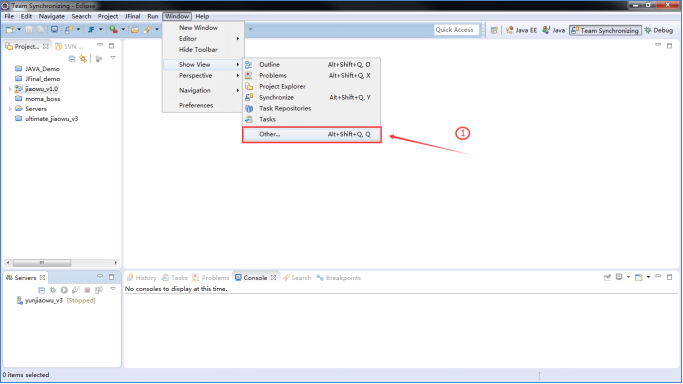683x384 pixels.
Task: Open the Problems tab in bottom panel
Action: (x=211, y=278)
